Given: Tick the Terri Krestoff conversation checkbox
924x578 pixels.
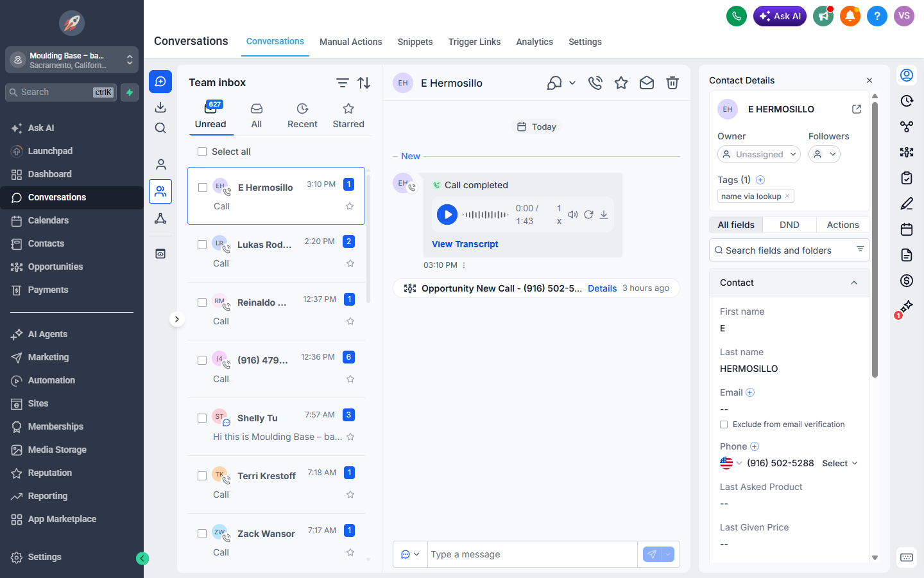Looking at the screenshot, I should click(202, 476).
